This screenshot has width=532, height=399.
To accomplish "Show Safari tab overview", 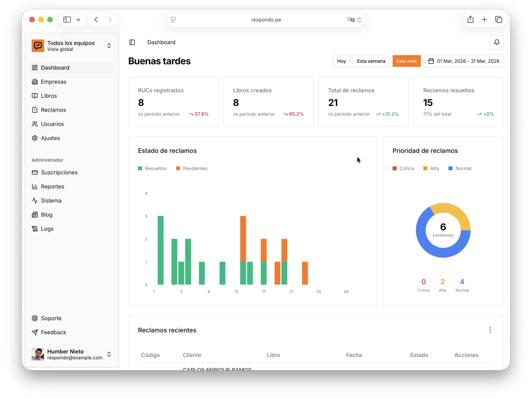I will tap(498, 20).
